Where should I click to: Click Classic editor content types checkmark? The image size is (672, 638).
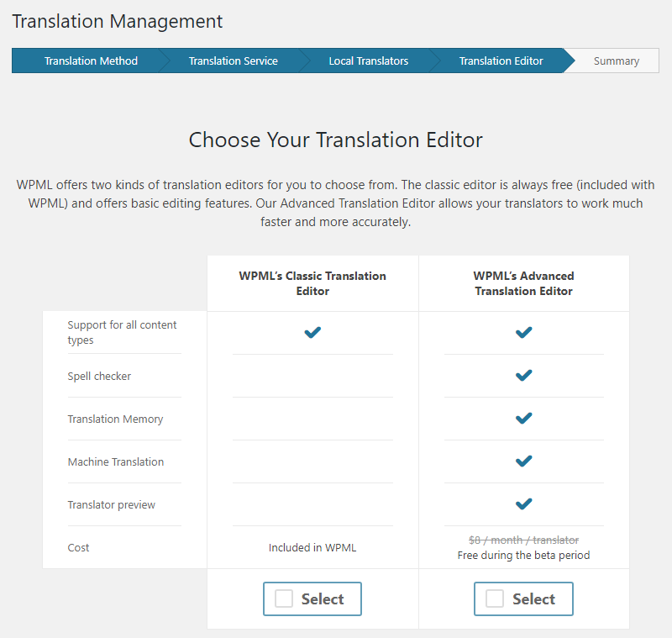312,332
